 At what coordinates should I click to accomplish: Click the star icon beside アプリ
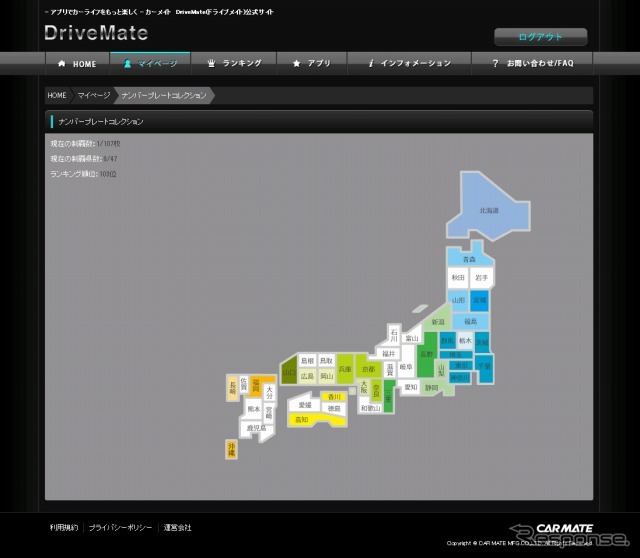coord(297,63)
